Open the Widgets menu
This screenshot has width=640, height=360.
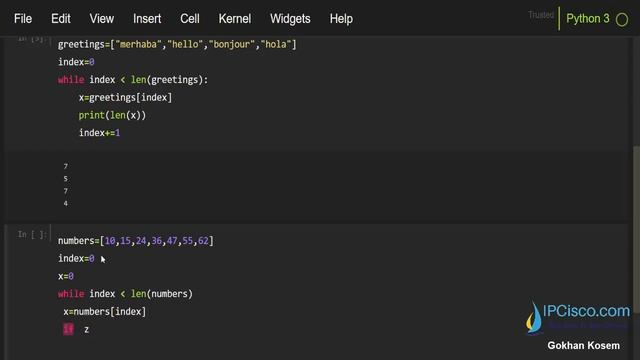(290, 19)
